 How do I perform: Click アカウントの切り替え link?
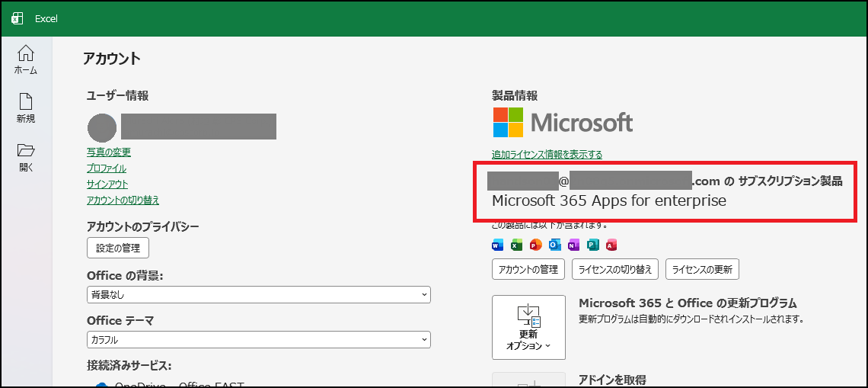click(123, 200)
